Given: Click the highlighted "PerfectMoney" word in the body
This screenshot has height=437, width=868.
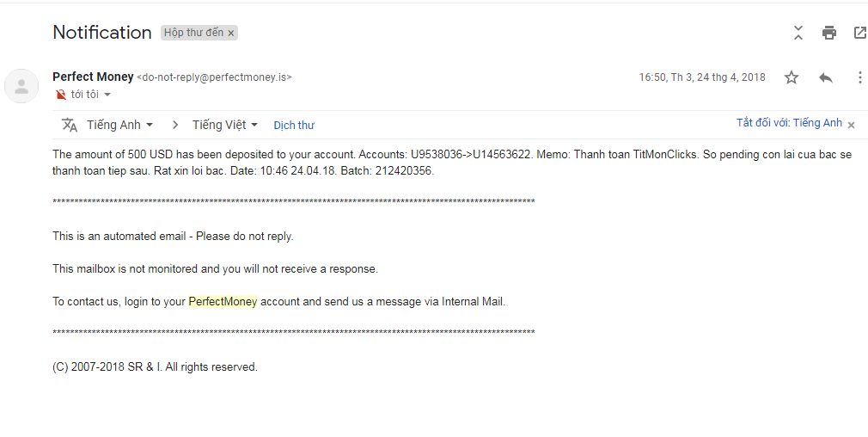Looking at the screenshot, I should click(223, 301).
